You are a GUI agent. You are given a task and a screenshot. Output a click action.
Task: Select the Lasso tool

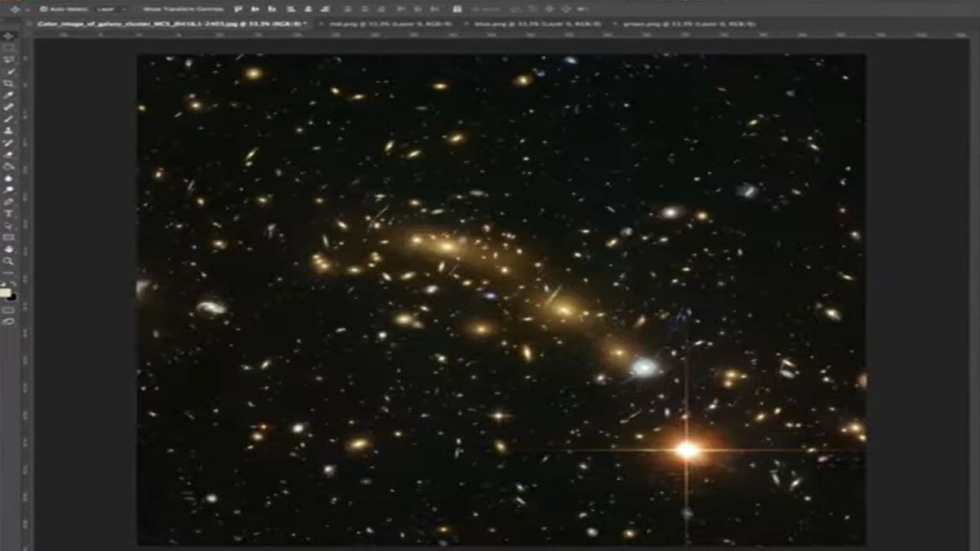coord(8,59)
